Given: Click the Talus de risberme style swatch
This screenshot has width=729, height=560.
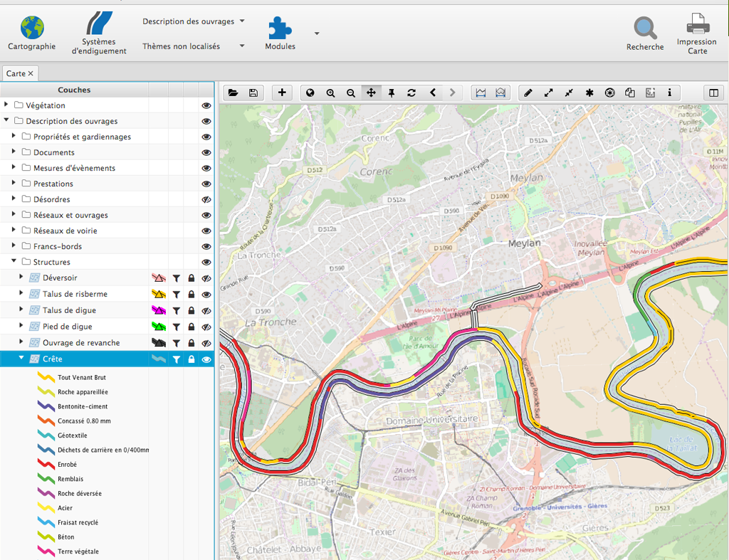Looking at the screenshot, I should 159,295.
